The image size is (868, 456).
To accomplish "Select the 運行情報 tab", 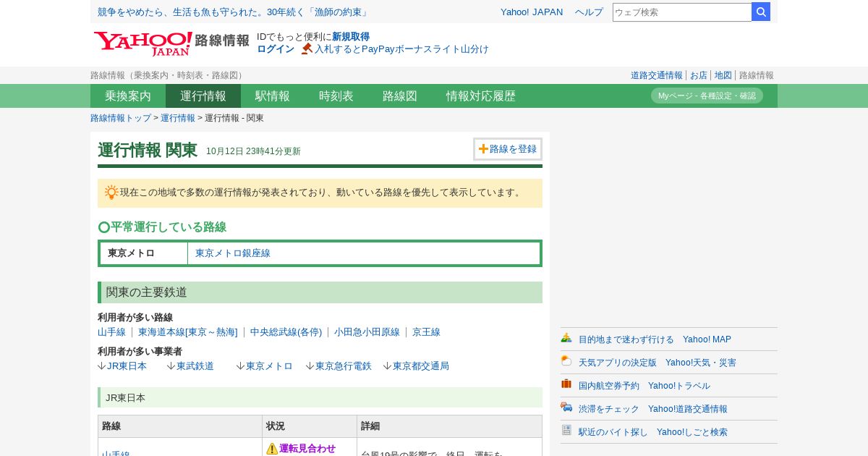I will point(203,96).
